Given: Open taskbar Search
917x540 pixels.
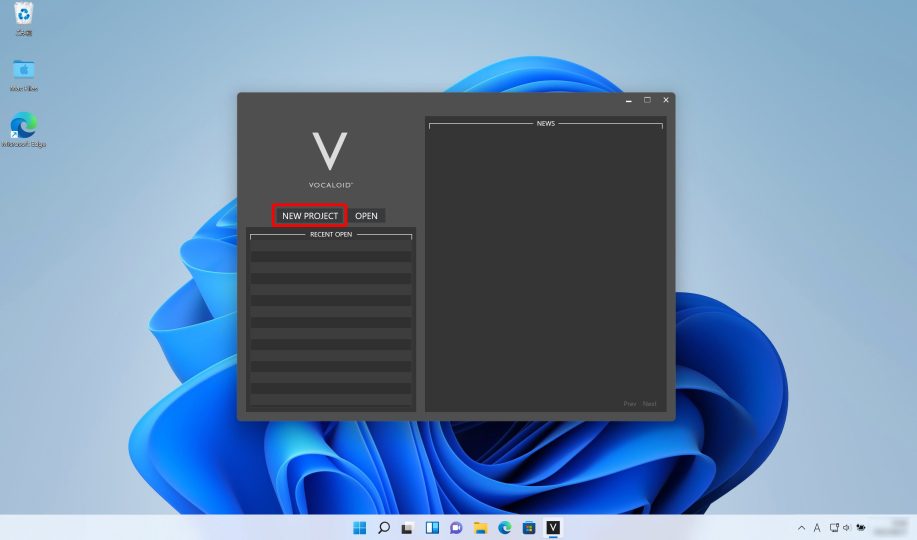Looking at the screenshot, I should (x=384, y=528).
